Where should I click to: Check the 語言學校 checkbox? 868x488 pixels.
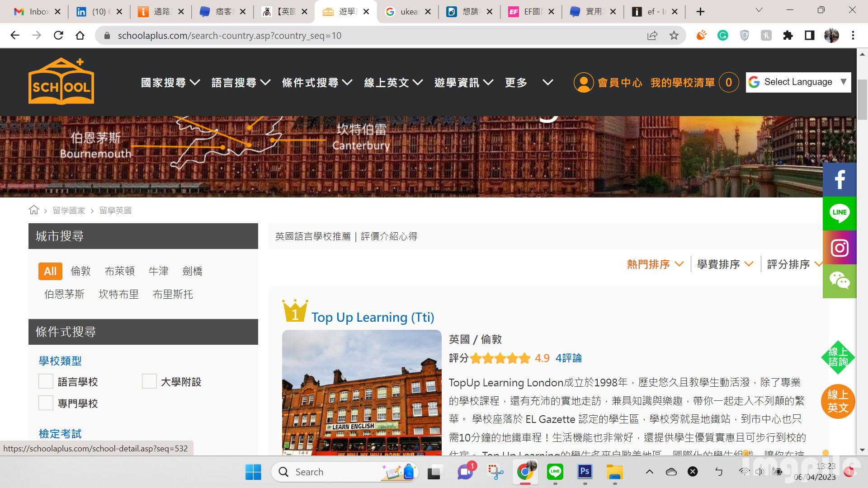[x=46, y=381]
